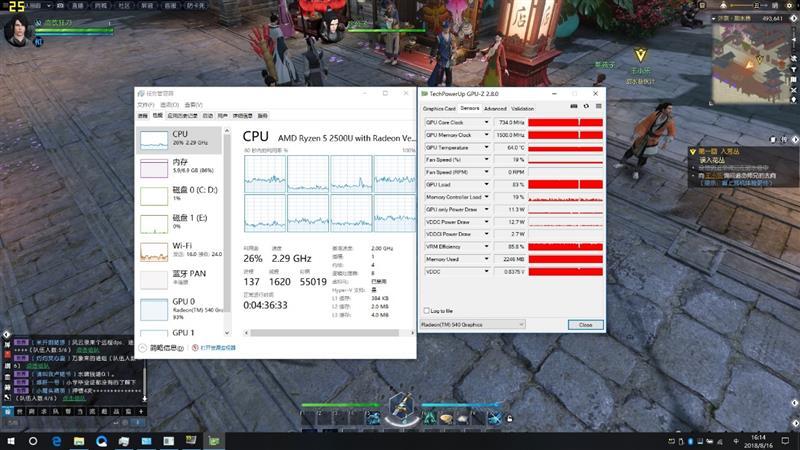
Task: Click Task Manager sidebar vertical scrollbar
Action: 227,223
